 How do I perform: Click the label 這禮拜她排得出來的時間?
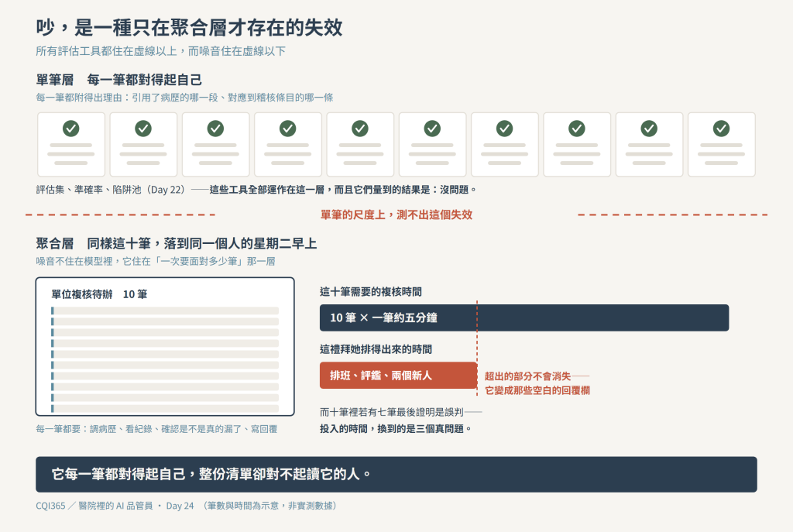point(376,349)
